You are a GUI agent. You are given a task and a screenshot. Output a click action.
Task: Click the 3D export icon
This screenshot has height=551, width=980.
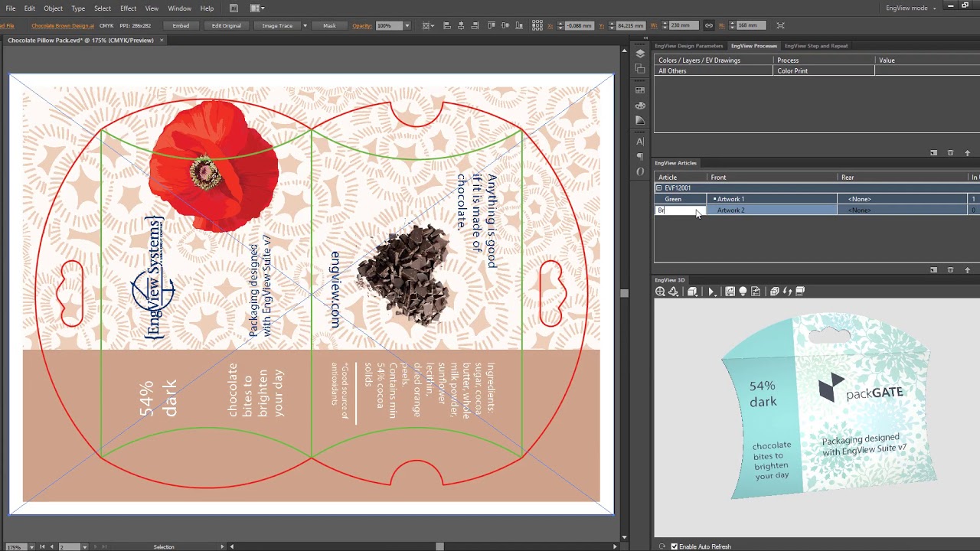click(756, 292)
